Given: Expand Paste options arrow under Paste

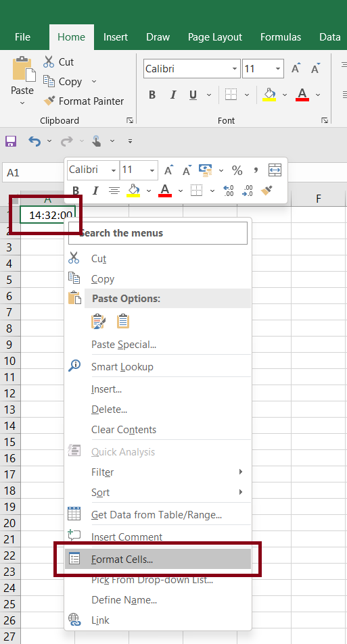Looking at the screenshot, I should (22, 103).
